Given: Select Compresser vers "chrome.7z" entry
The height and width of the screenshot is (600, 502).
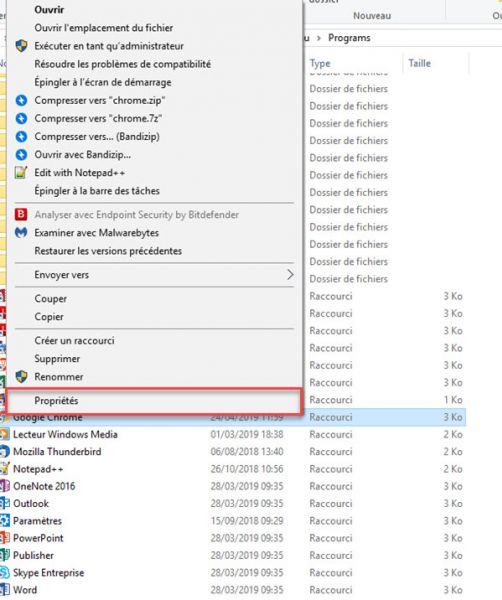Looking at the screenshot, I should (x=98, y=118).
